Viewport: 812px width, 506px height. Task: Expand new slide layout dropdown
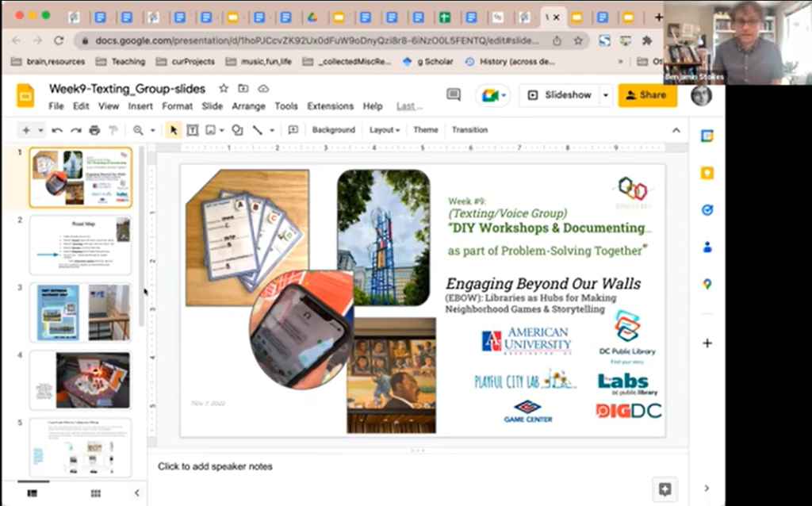pyautogui.click(x=40, y=130)
